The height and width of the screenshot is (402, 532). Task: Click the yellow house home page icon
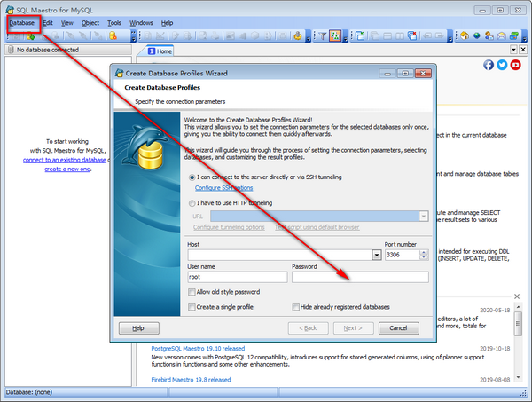(465, 35)
